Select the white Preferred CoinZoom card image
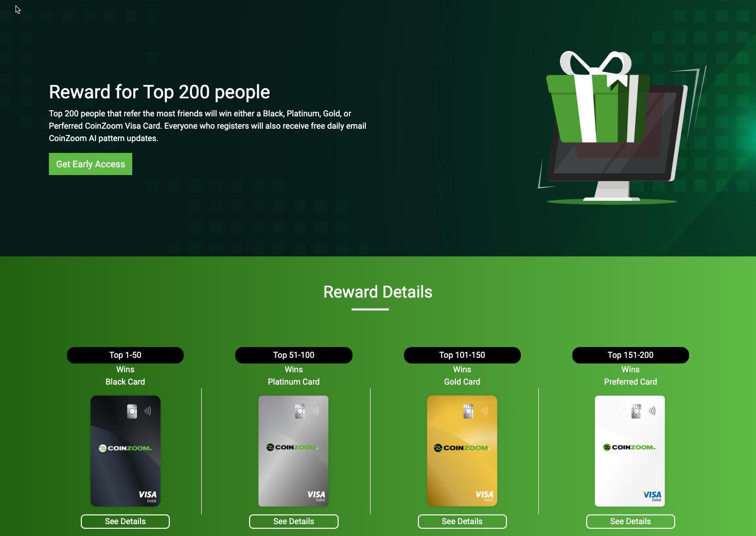Viewport: 756px width, 536px height. tap(630, 451)
